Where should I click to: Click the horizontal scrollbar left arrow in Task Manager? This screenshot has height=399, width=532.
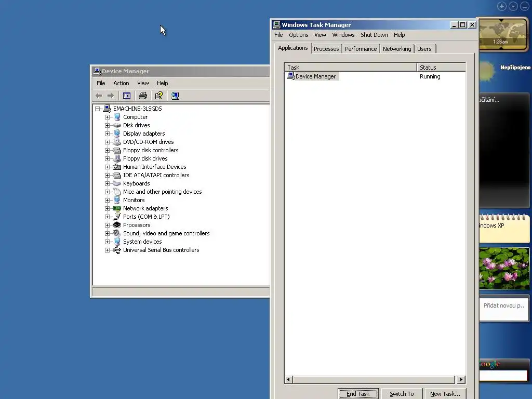288,379
